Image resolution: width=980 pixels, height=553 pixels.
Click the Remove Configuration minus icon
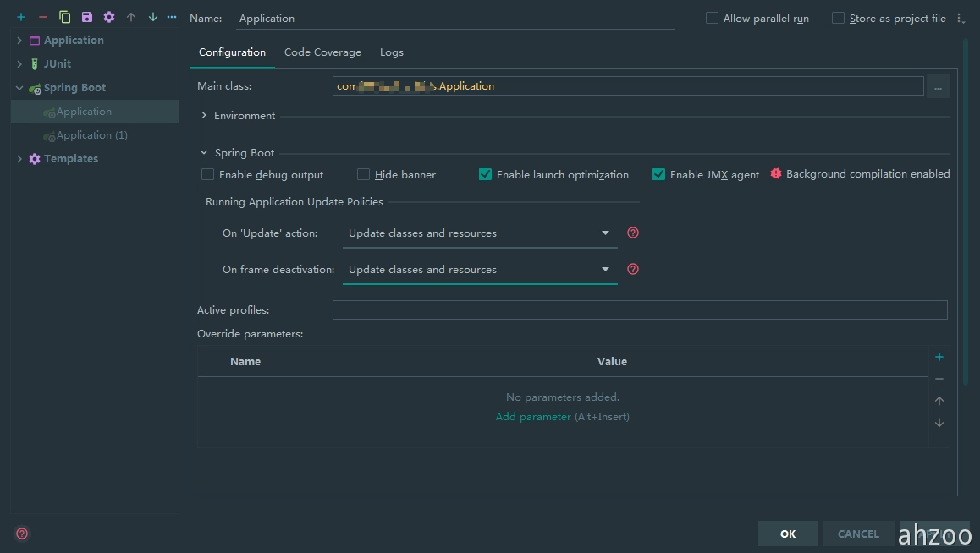pos(43,17)
